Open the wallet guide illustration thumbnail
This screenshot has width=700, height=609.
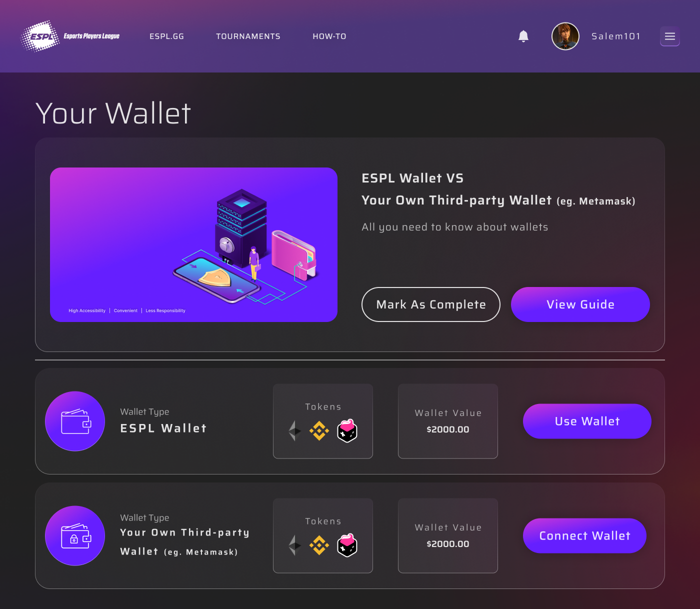click(x=193, y=244)
